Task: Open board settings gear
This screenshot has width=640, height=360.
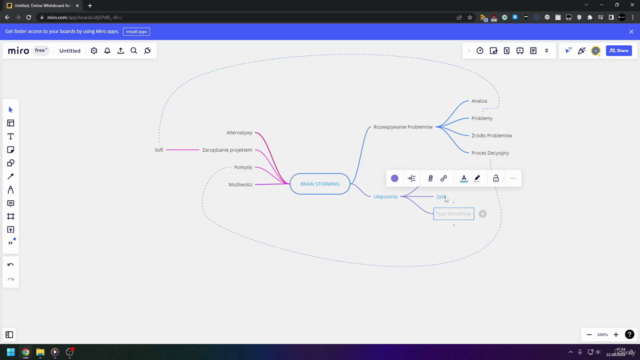Action: pos(94,51)
